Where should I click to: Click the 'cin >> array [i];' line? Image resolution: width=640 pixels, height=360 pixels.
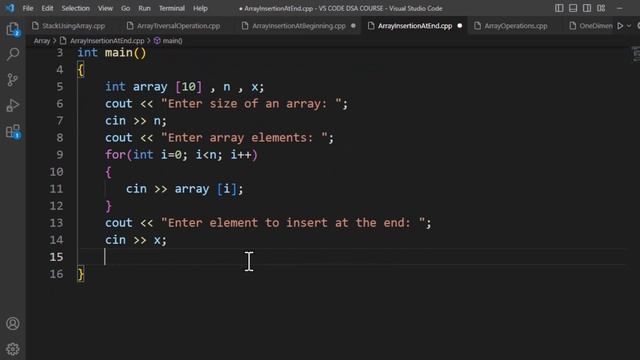click(x=184, y=189)
